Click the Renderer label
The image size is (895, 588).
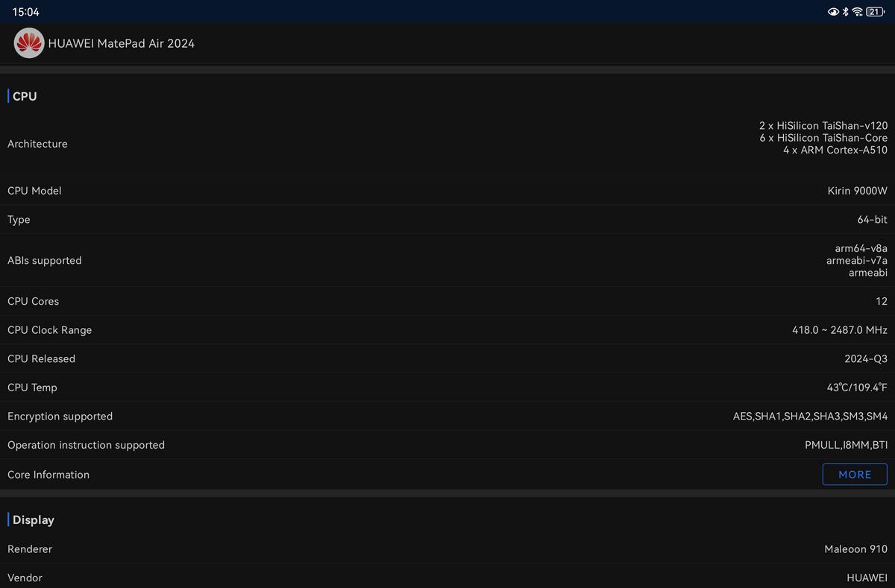pos(30,549)
